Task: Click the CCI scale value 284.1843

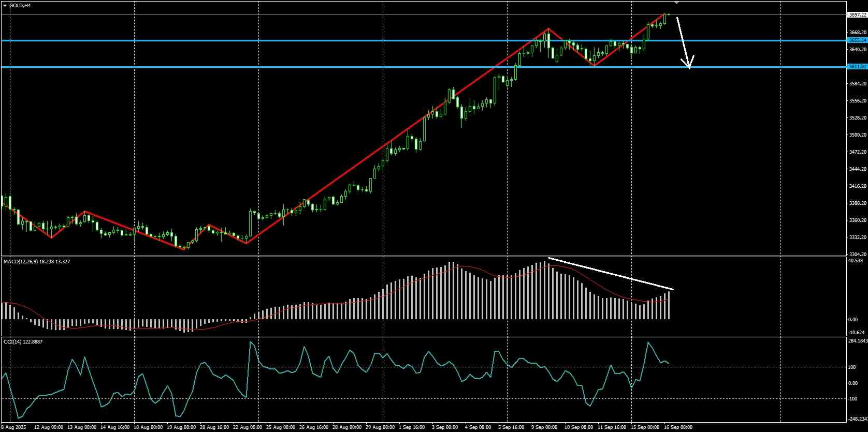Action: (858, 341)
